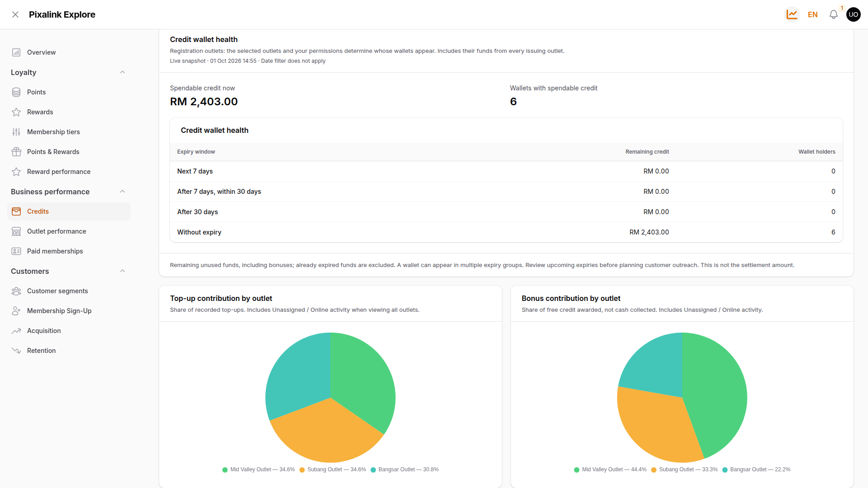This screenshot has height=488, width=868.
Task: Open the analytics chart icon in header
Action: pos(792,14)
